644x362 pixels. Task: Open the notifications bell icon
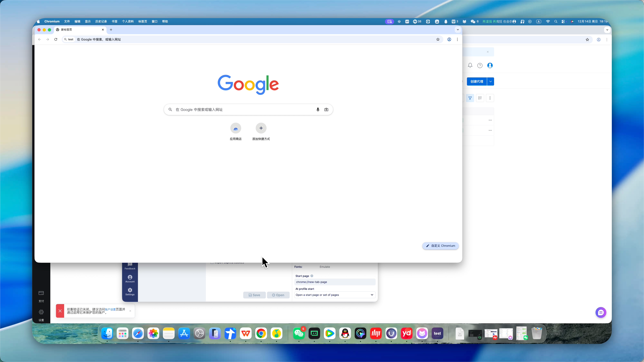pyautogui.click(x=470, y=66)
